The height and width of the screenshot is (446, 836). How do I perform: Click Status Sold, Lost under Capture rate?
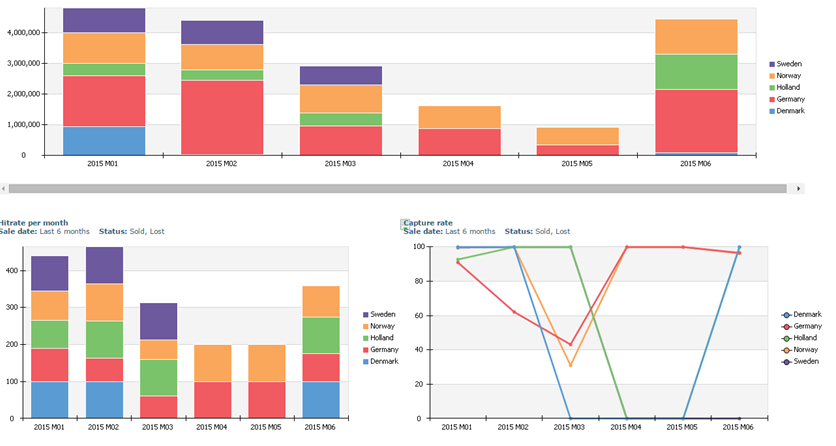537,231
